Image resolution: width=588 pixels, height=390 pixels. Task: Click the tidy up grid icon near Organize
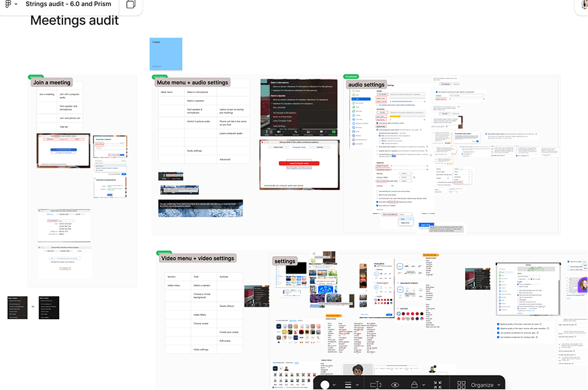[x=462, y=384]
